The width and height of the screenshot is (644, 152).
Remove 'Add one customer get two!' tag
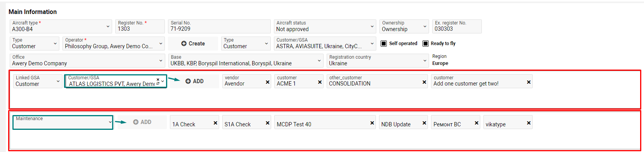528,82
